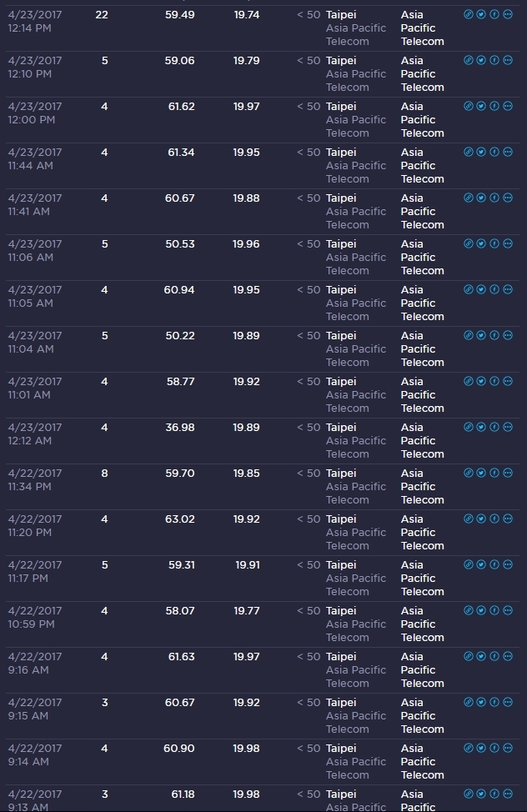Open more options for 9:14 AM result
This screenshot has width=527, height=812.
point(508,748)
